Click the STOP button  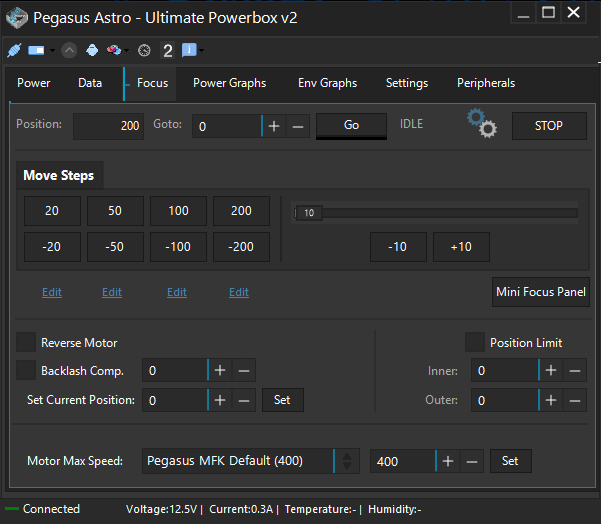(549, 126)
